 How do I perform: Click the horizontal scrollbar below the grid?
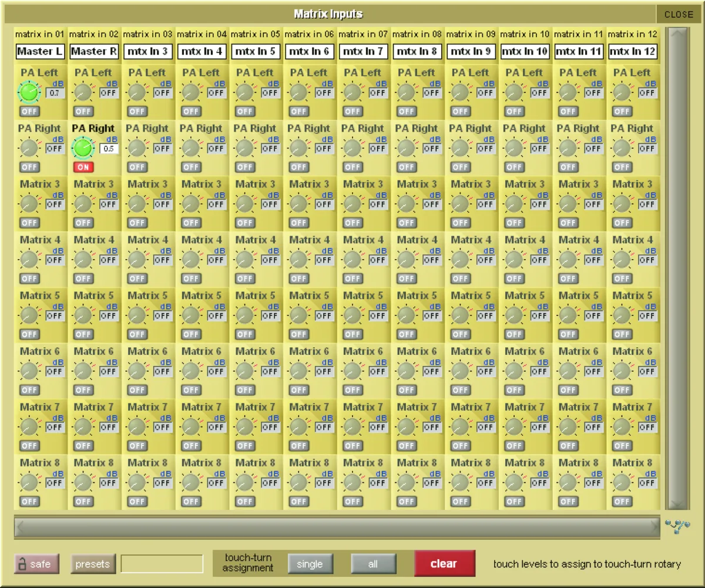[337, 527]
